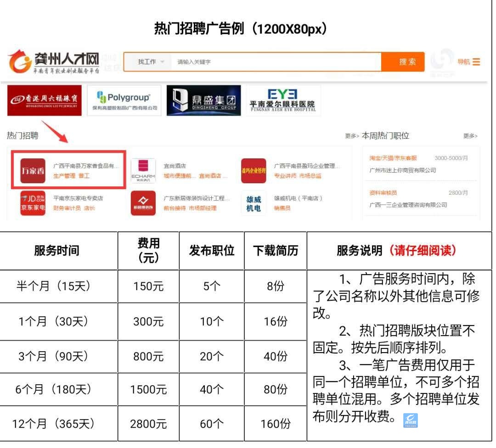Click the 雄威机电 logo icon
This screenshot has height=448, width=496.
[254, 203]
